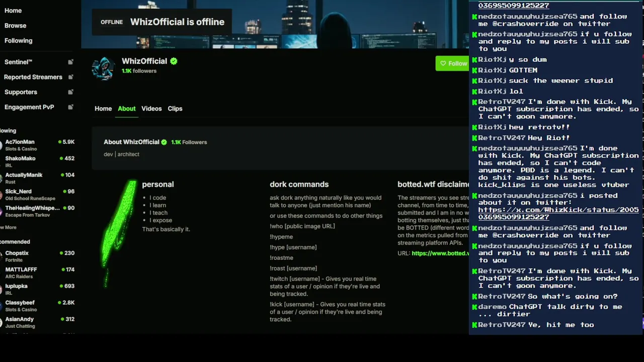Screen dimensions: 644x362
Task: Click RiotXj username on 'hey retrotv!!' message
Action: pos(492,127)
